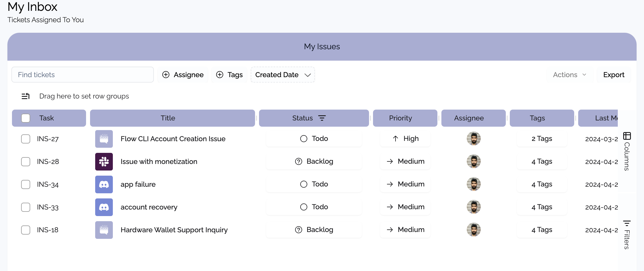Click the chat source icon on INS-27

click(x=104, y=139)
